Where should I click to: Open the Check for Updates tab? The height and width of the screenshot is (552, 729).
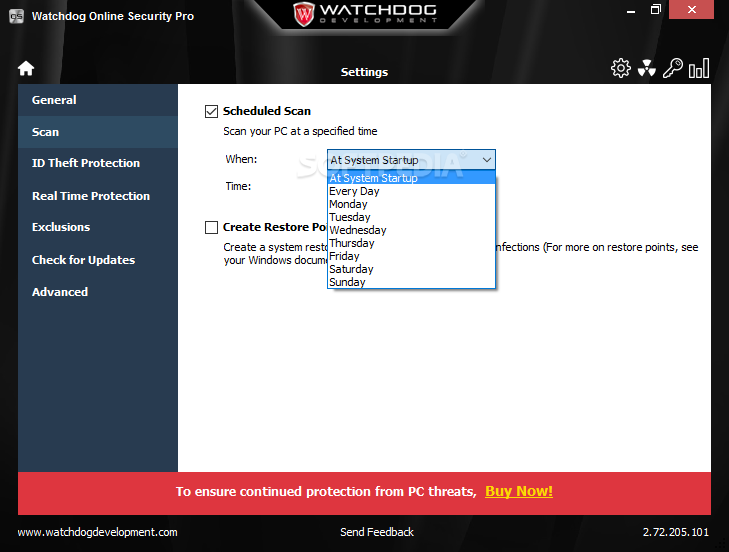tap(98, 260)
